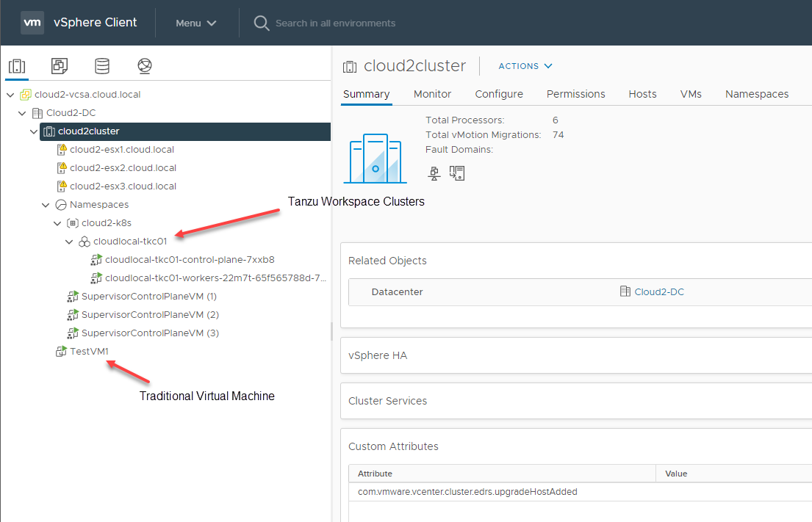Click the DRS balance scale icon in summary
Screen dimensions: 812x522
click(434, 173)
